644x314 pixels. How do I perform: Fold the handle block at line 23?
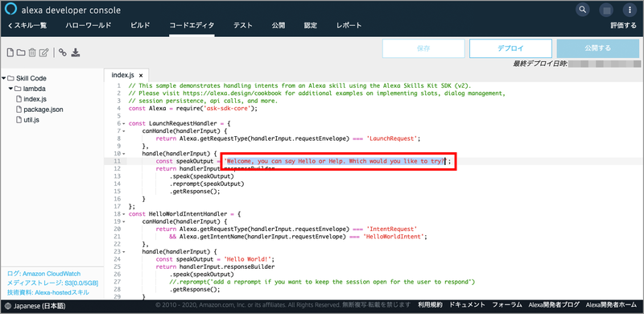pyautogui.click(x=124, y=251)
